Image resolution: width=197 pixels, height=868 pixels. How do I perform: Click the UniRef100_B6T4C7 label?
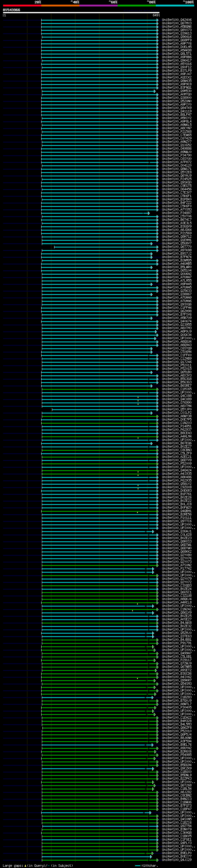pos(177,220)
